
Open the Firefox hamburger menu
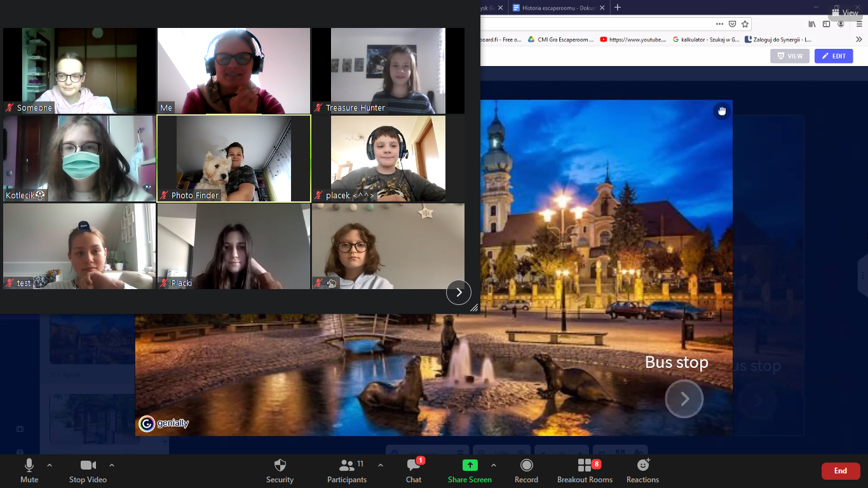(859, 24)
